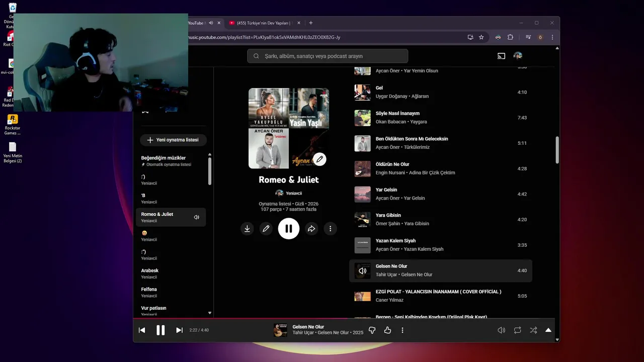
Task: Download the Romeo & Juliet playlist
Action: [247, 229]
